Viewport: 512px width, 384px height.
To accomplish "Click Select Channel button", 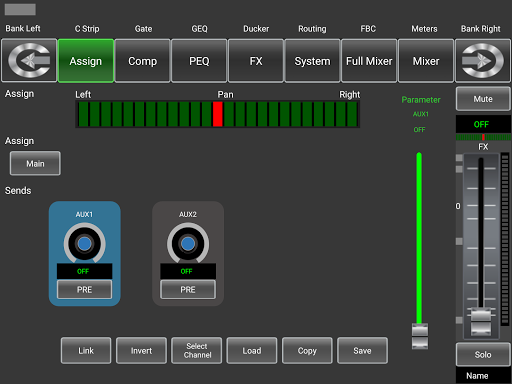I will point(197,350).
